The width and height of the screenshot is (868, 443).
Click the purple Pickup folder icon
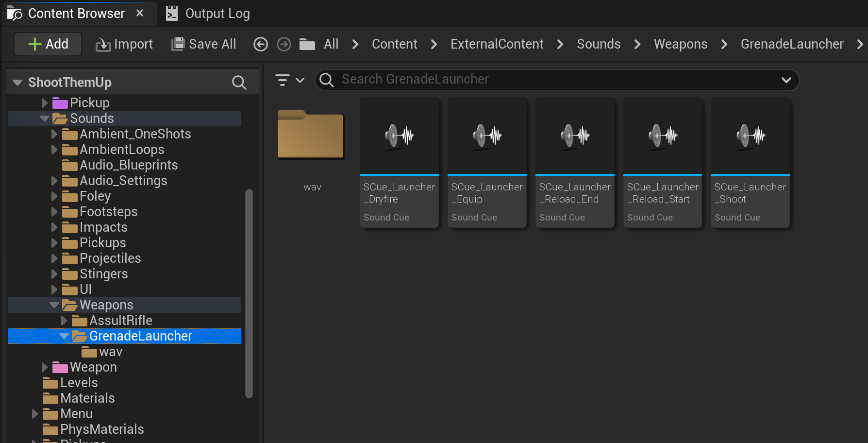pos(60,103)
